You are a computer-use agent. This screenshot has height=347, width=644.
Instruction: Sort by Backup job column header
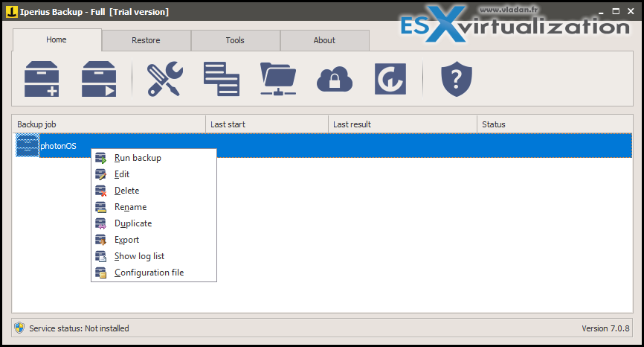click(x=109, y=124)
